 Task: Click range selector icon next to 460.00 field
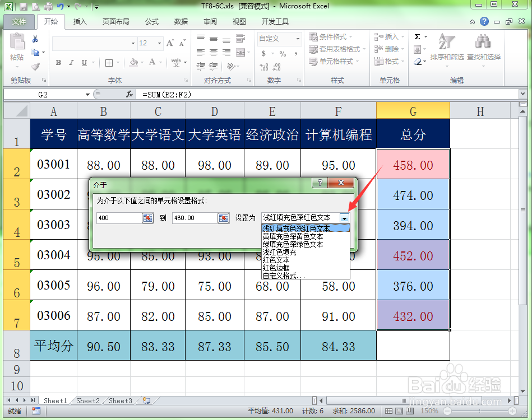click(x=223, y=218)
